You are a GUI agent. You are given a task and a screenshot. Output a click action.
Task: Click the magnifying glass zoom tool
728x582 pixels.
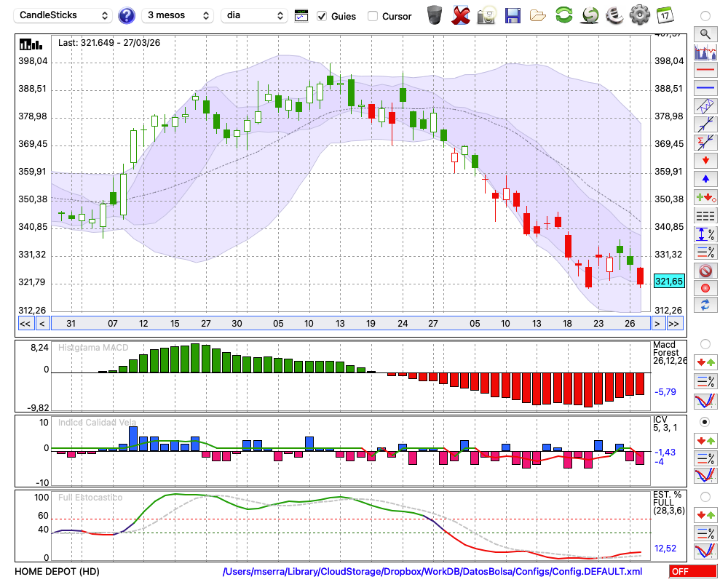(705, 33)
